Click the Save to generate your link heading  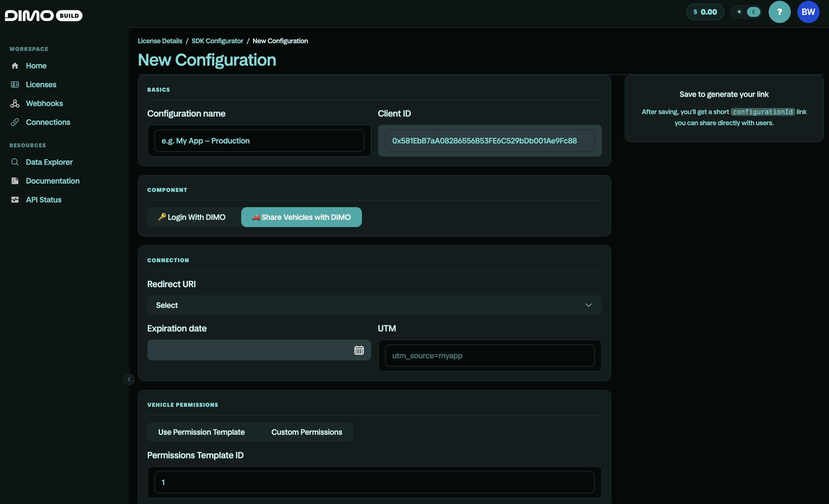[x=724, y=94]
